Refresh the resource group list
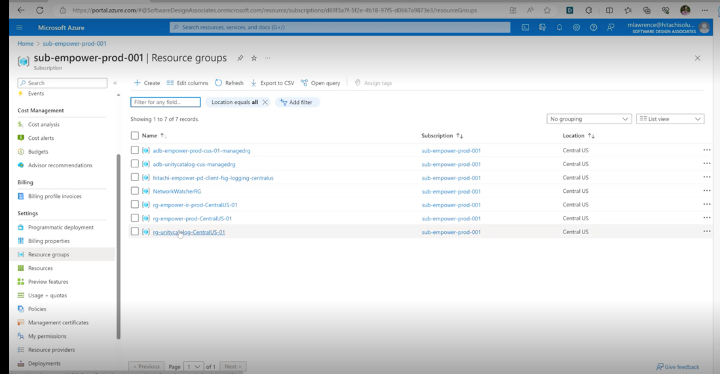 229,83
